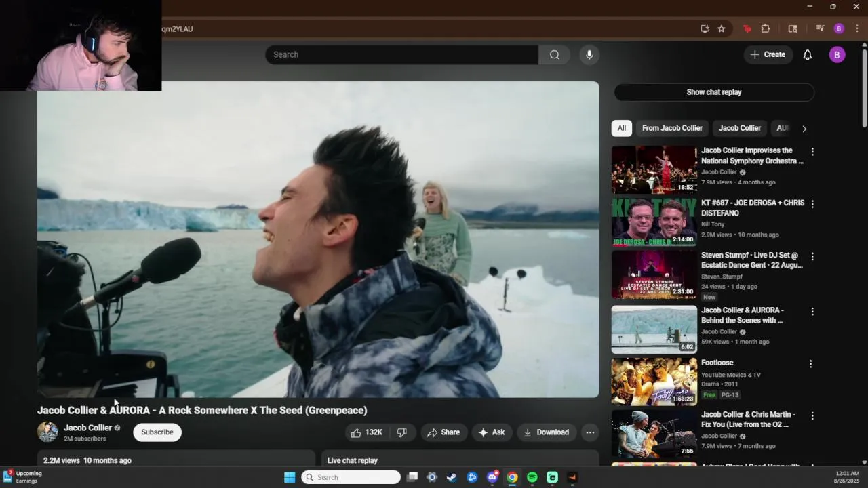
Task: Click the Share button
Action: point(444,432)
